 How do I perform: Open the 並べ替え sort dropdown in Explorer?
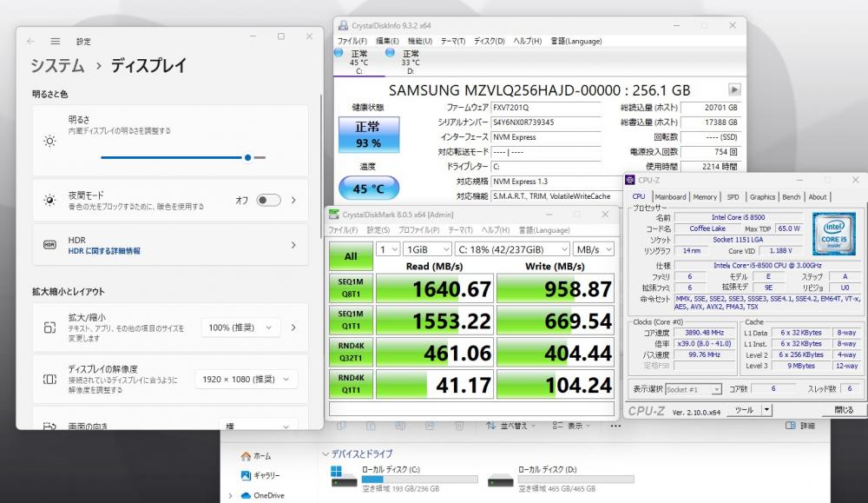pyautogui.click(x=510, y=426)
